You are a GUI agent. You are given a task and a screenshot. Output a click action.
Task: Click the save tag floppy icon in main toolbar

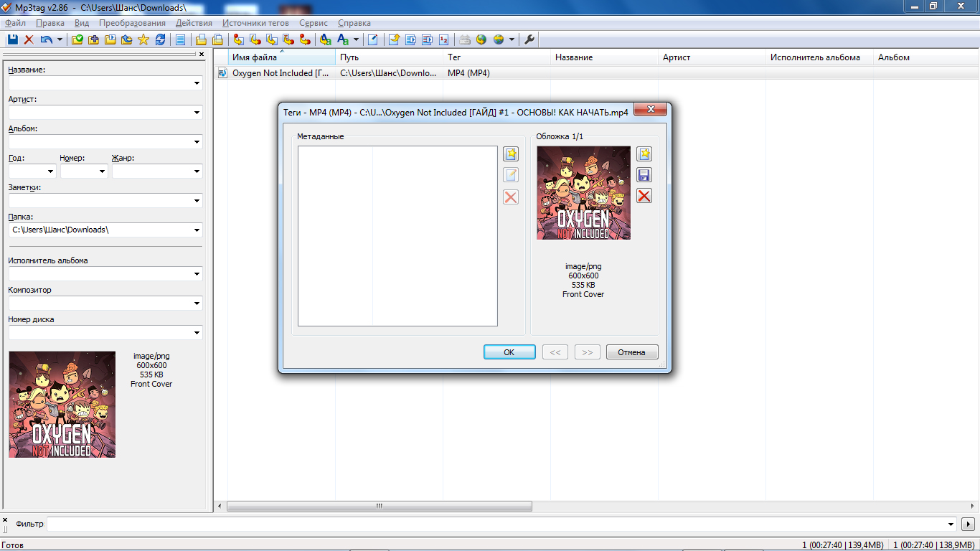click(x=13, y=39)
